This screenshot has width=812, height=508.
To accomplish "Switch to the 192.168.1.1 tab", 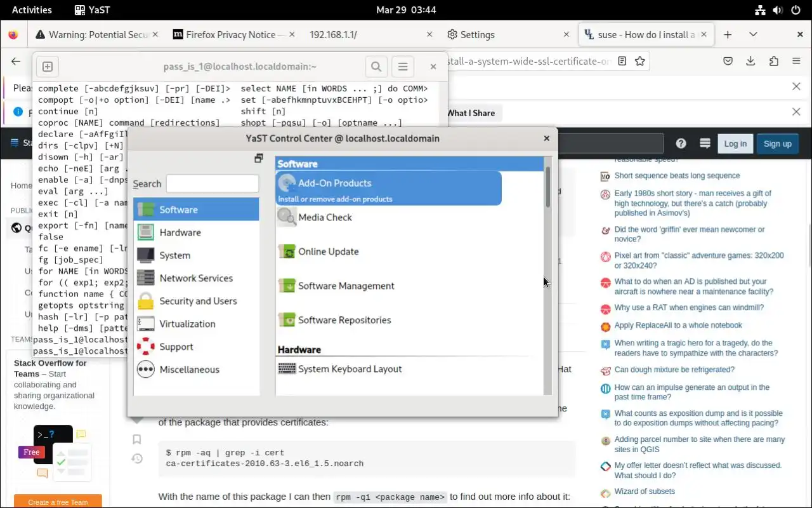I will pyautogui.click(x=369, y=35).
